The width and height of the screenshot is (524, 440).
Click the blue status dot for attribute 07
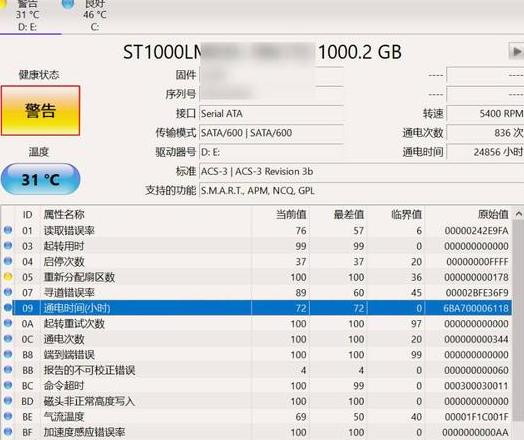click(x=8, y=292)
